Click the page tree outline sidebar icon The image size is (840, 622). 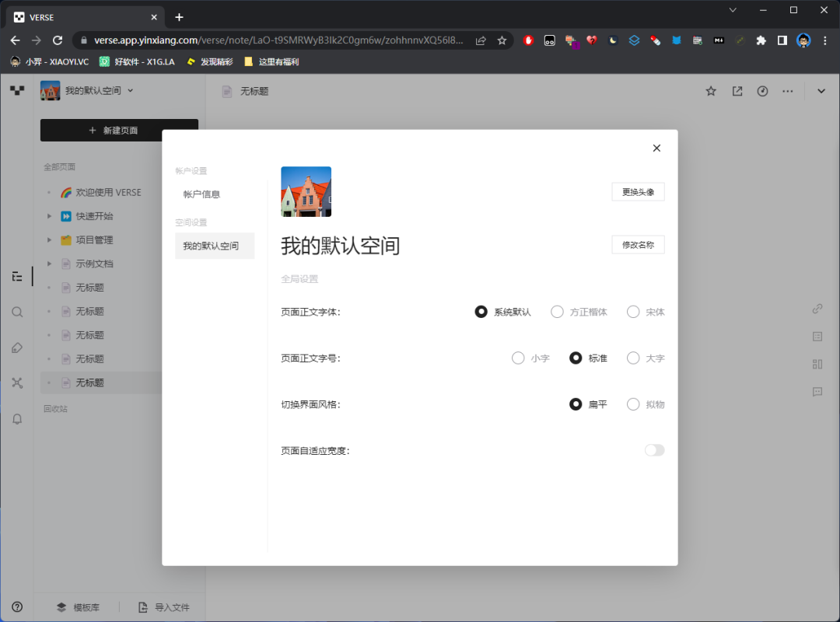point(17,277)
